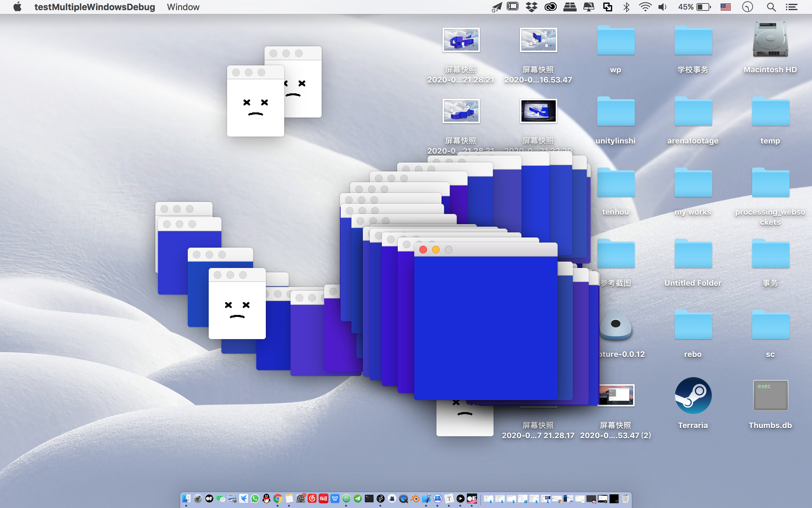
Task: Click the iMac display menu bar icon
Action: (589, 7)
